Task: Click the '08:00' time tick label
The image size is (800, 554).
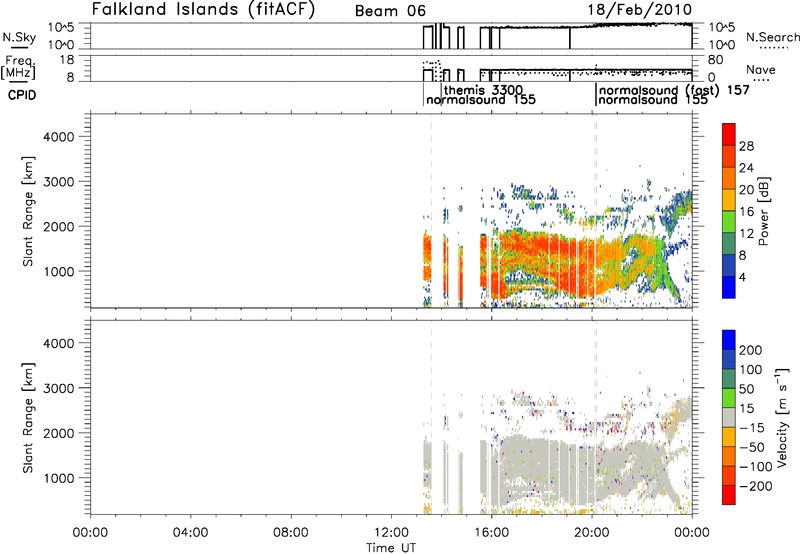Action: [x=291, y=532]
